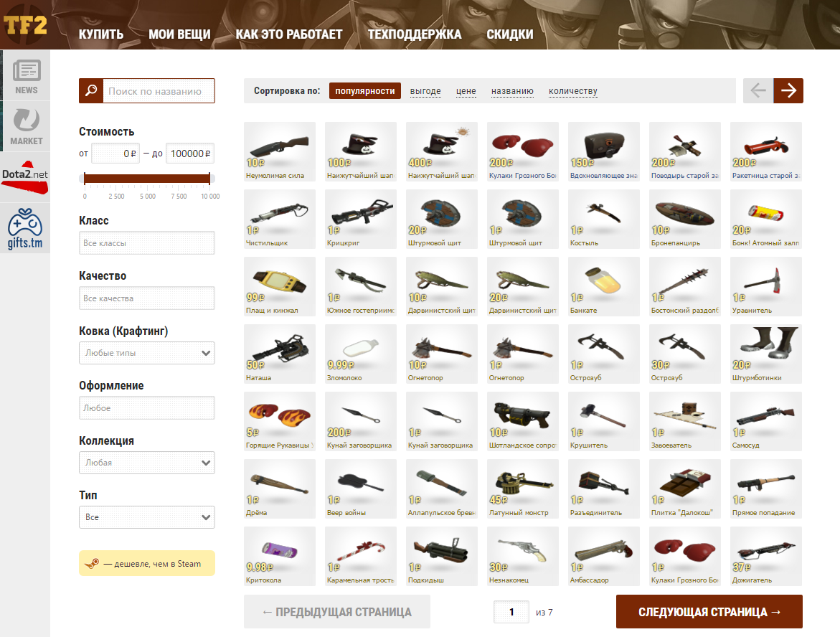Image resolution: width=840 pixels, height=637 pixels.
Task: Open gifts.tm sidebar icon
Action: tap(25, 228)
